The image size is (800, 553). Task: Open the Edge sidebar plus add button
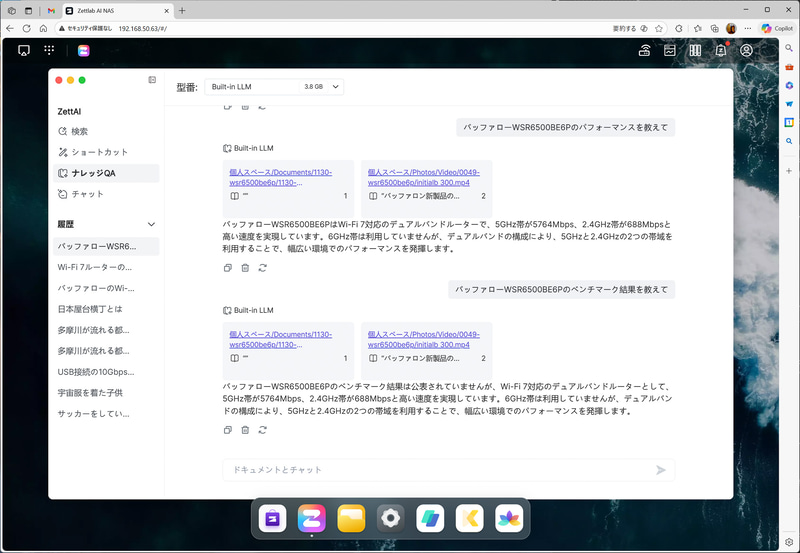(x=789, y=171)
